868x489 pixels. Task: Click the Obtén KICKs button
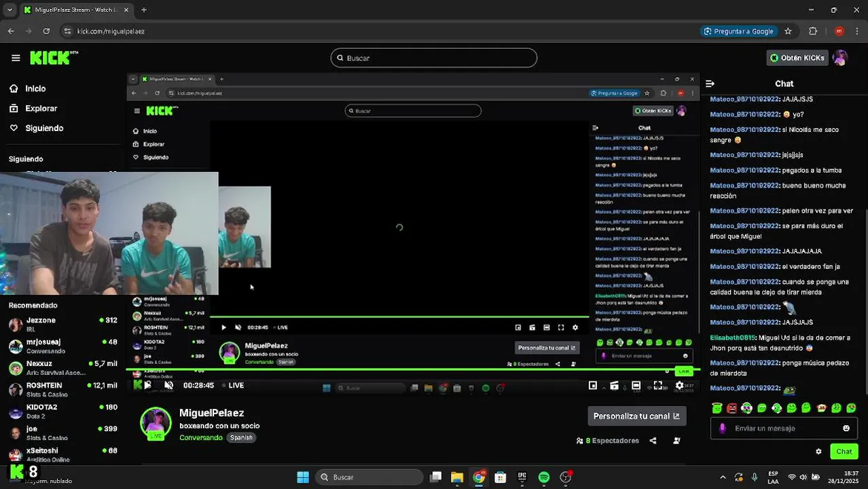click(797, 58)
